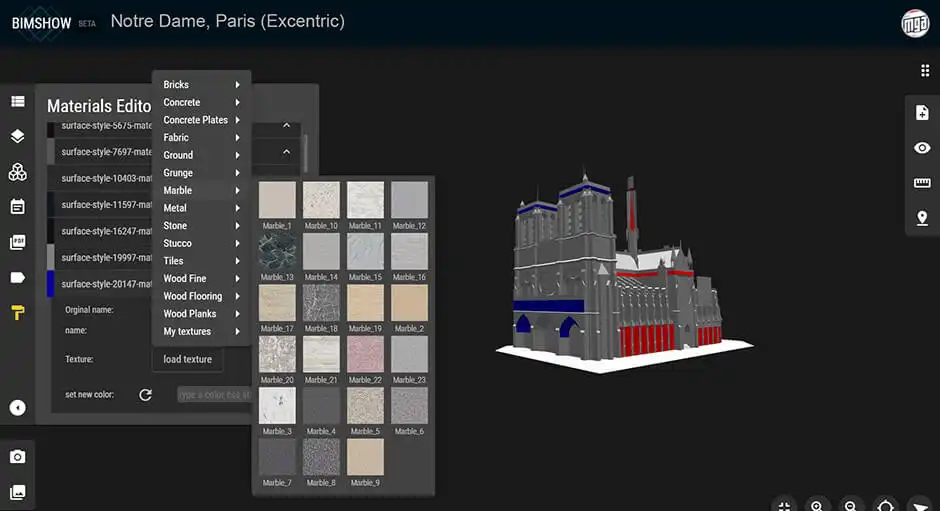Open the Concrete texture submenu
940x511 pixels.
click(x=201, y=103)
